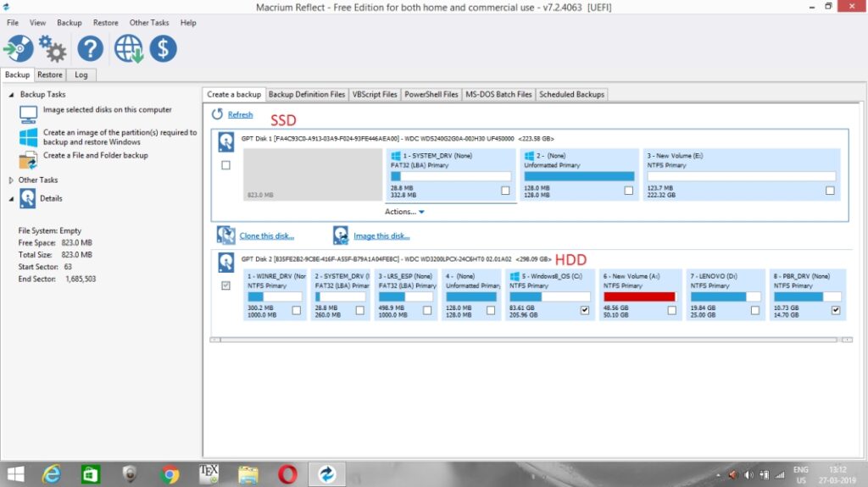Open Windows Start button in taskbar
The image size is (868, 487).
coord(15,474)
